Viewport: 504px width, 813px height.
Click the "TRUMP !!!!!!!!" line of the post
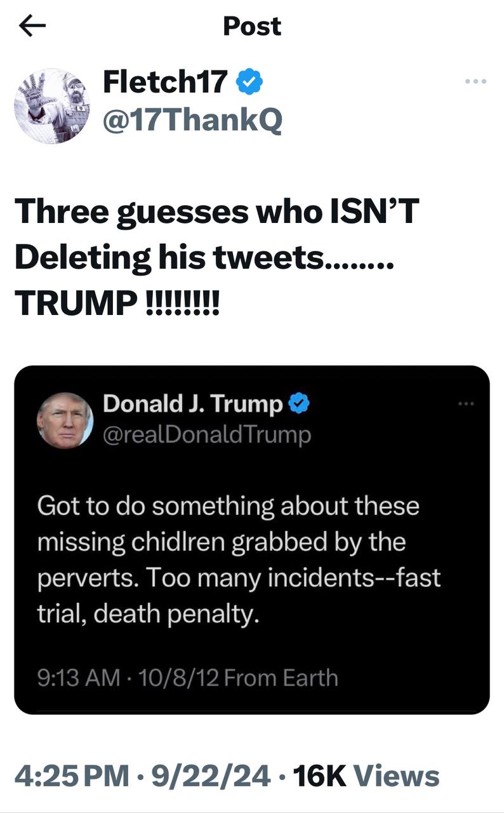point(117,305)
